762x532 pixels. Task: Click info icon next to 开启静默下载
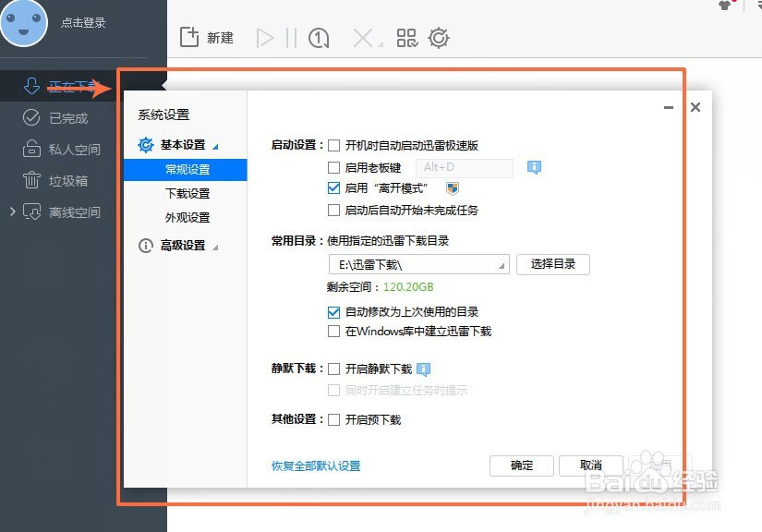pyautogui.click(x=424, y=369)
